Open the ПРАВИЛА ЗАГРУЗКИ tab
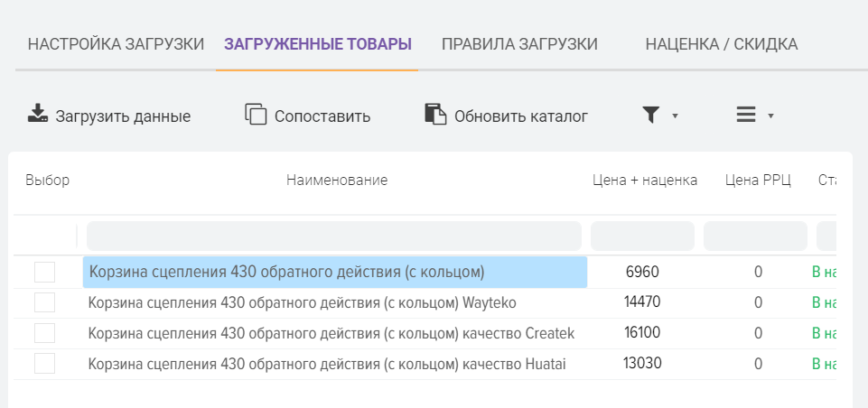The image size is (868, 408). tap(519, 44)
